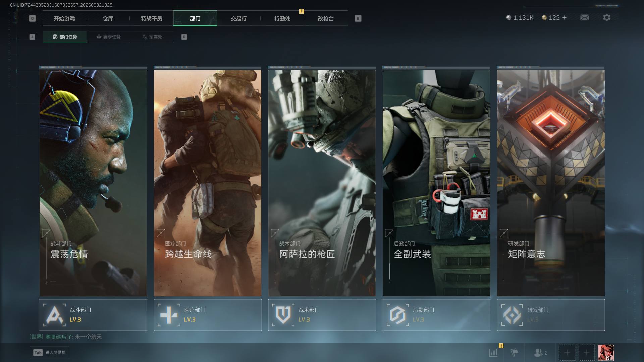This screenshot has height=362, width=644.
Task: Open the settings gear icon
Action: [606, 17]
